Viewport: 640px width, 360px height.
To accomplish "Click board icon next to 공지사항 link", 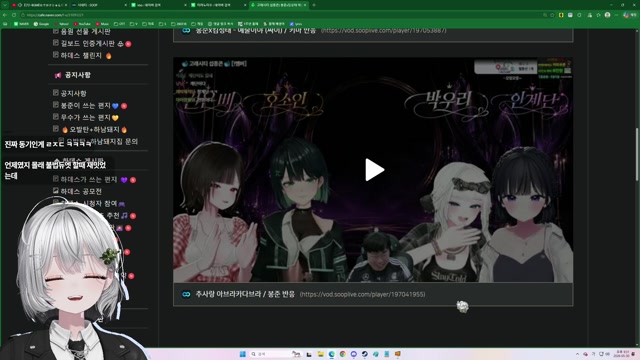I will click(x=56, y=93).
